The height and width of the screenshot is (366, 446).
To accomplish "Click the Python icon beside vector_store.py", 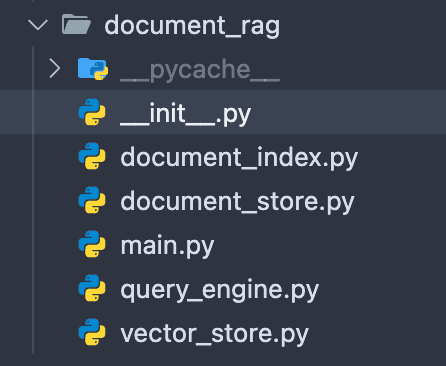I will (92, 332).
